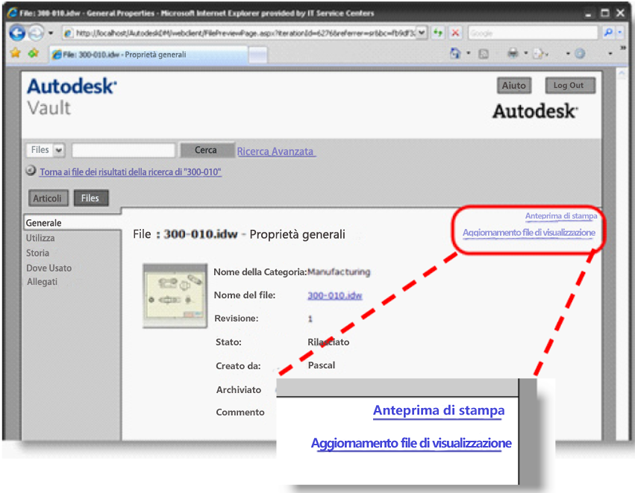Click the red Stop loading icon

[x=455, y=33]
